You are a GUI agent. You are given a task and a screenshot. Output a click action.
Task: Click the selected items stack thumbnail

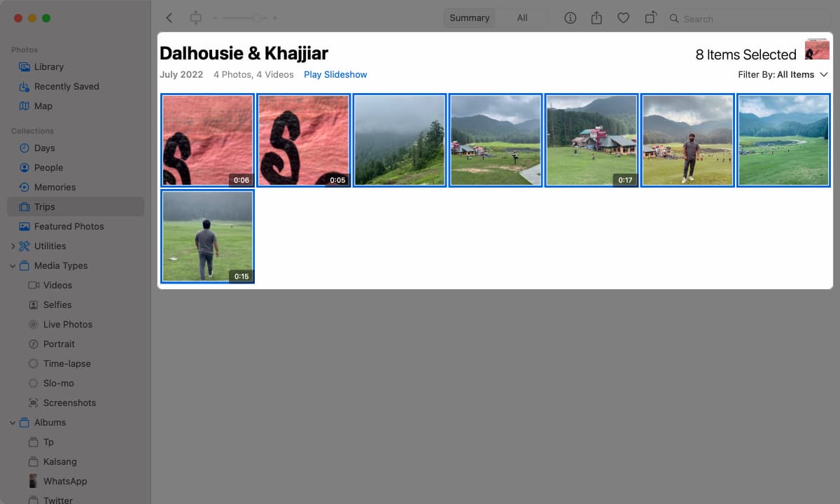coord(817,50)
